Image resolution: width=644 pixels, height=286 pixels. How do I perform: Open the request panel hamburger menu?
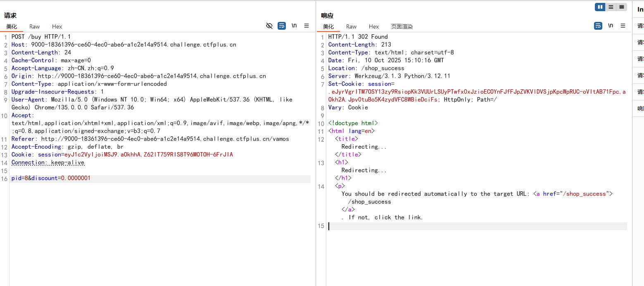click(307, 26)
